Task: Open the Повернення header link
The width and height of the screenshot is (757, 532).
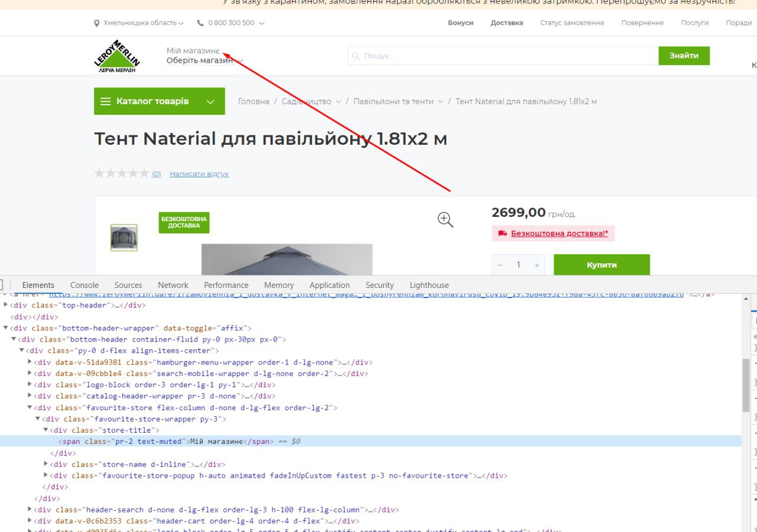Action: click(642, 23)
